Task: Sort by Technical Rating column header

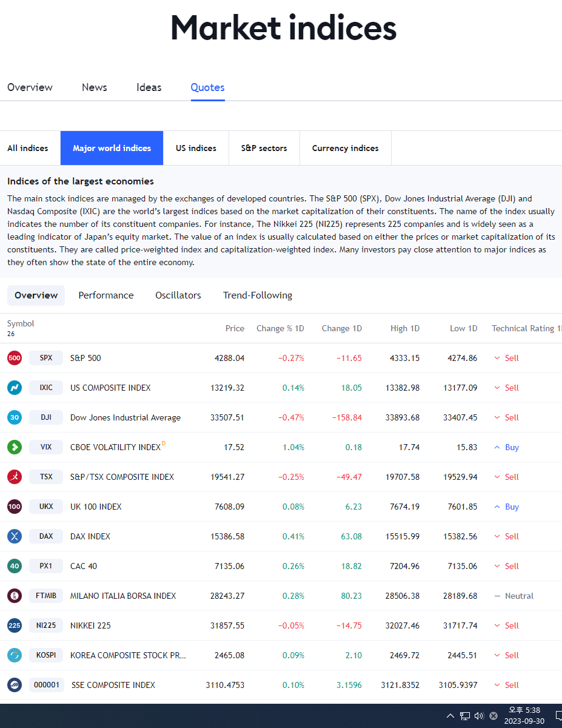Action: pos(526,328)
